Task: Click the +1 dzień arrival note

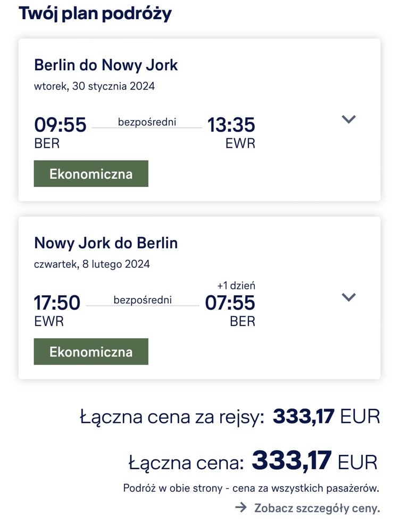Action: (236, 286)
